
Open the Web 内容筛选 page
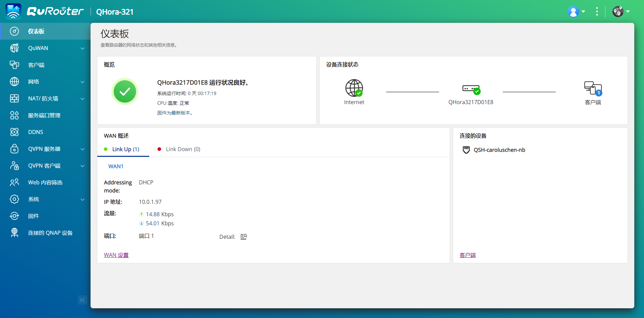point(45,182)
